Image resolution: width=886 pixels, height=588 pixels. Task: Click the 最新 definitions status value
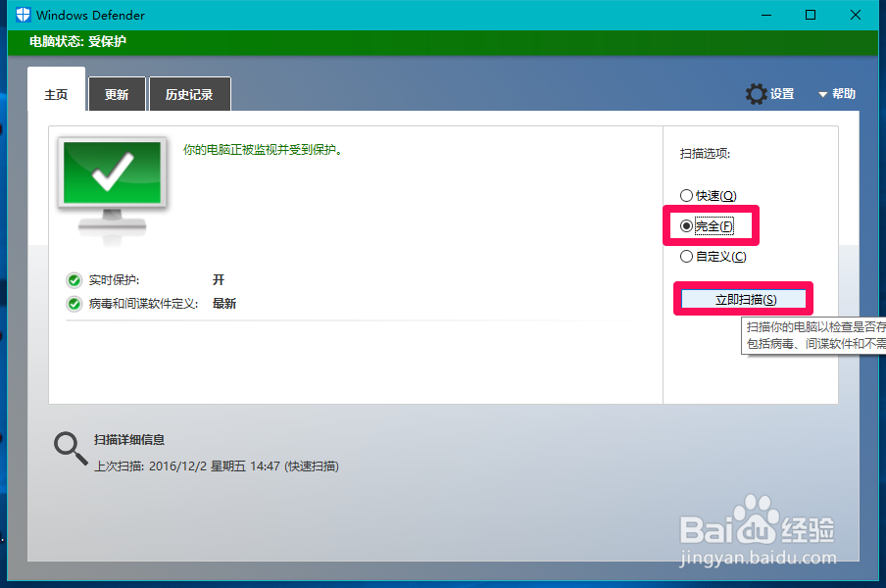(x=224, y=304)
